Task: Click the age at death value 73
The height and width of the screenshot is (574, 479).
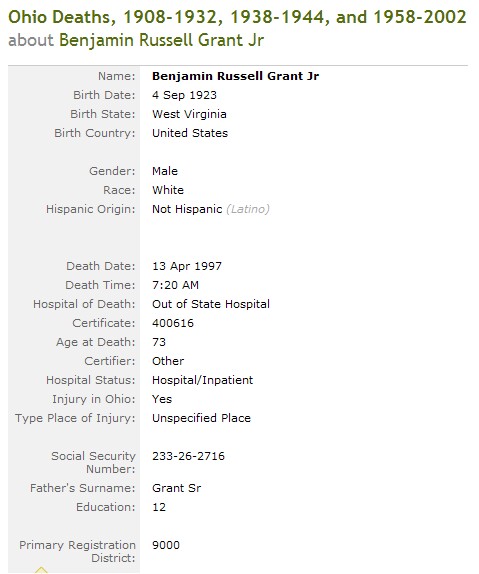Action: 159,342
